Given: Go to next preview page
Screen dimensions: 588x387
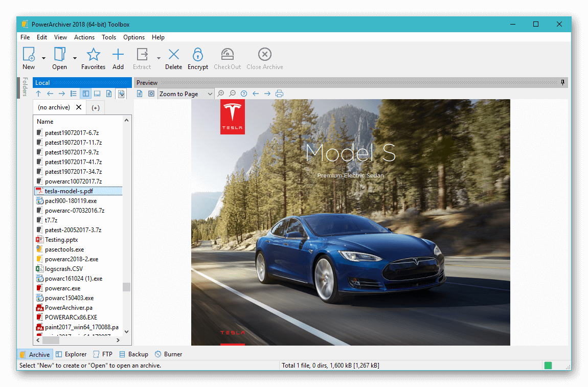Looking at the screenshot, I should (x=267, y=94).
